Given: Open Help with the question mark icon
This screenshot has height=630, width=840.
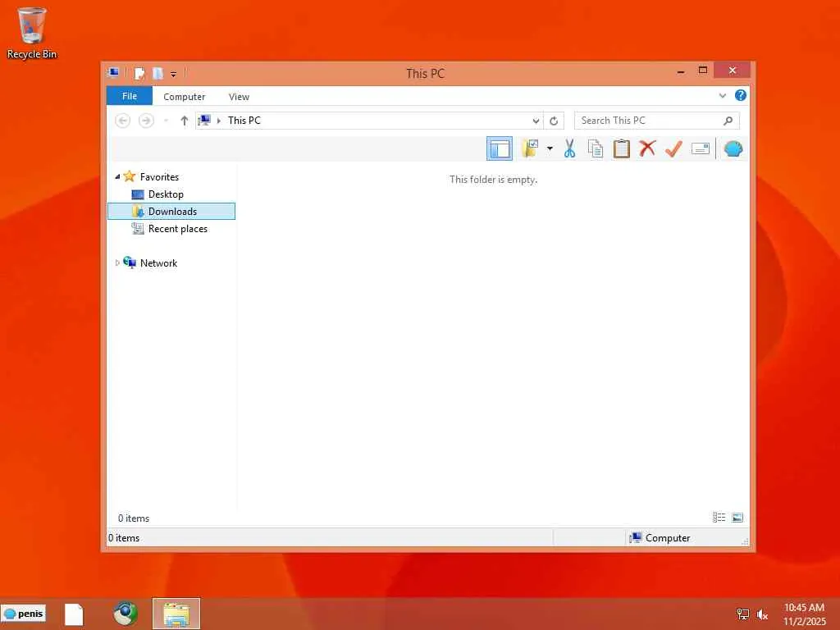Looking at the screenshot, I should pyautogui.click(x=741, y=95).
